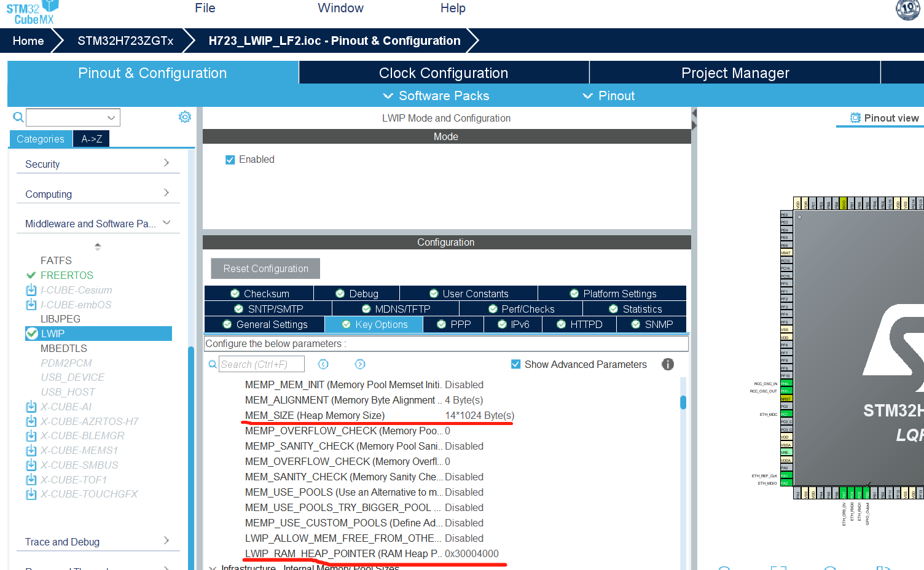This screenshot has height=570, width=924.
Task: Click the download icon next to X-CUBE-AZRTOS-H7
Action: coord(31,421)
